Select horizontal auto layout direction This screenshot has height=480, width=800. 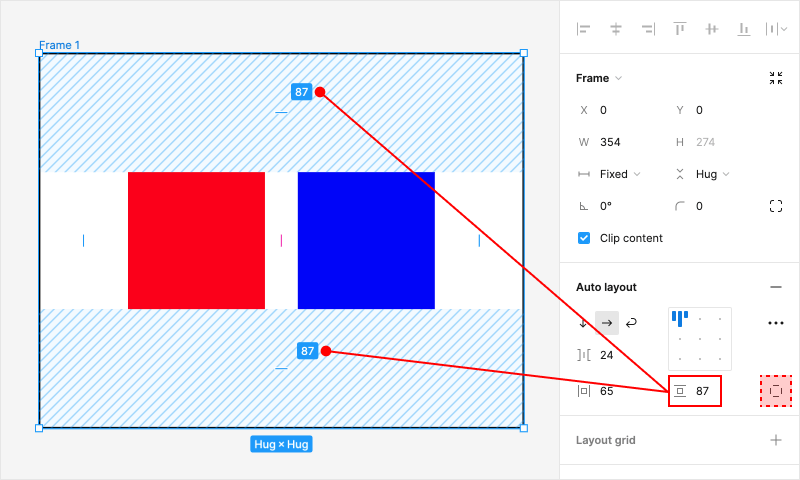(x=607, y=323)
